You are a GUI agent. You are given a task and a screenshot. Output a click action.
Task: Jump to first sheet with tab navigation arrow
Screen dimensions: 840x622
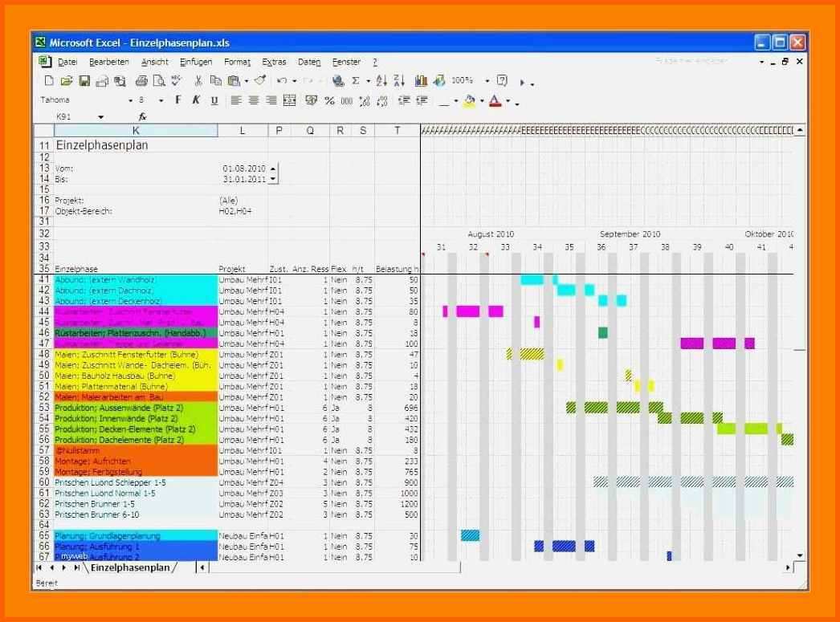point(39,567)
